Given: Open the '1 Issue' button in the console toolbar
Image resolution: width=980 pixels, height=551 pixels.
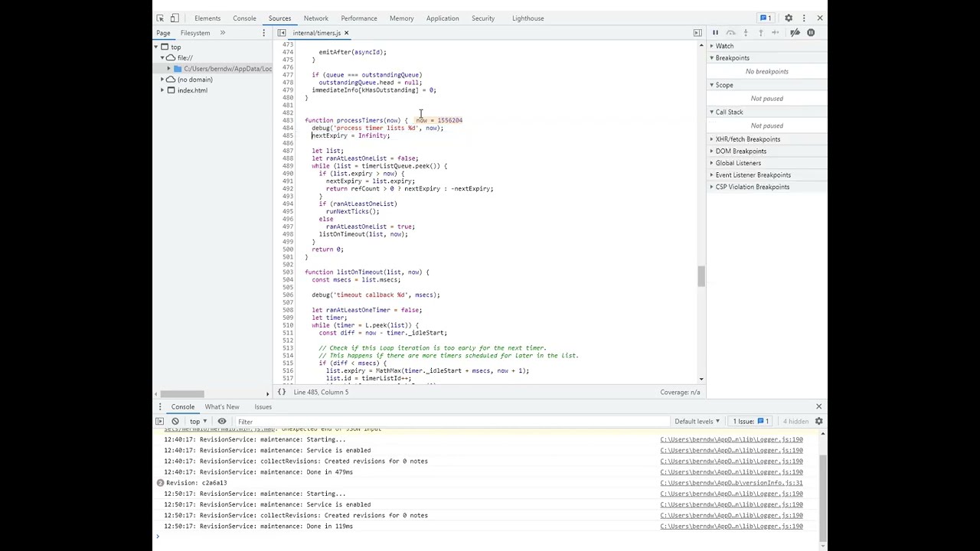Looking at the screenshot, I should (751, 422).
